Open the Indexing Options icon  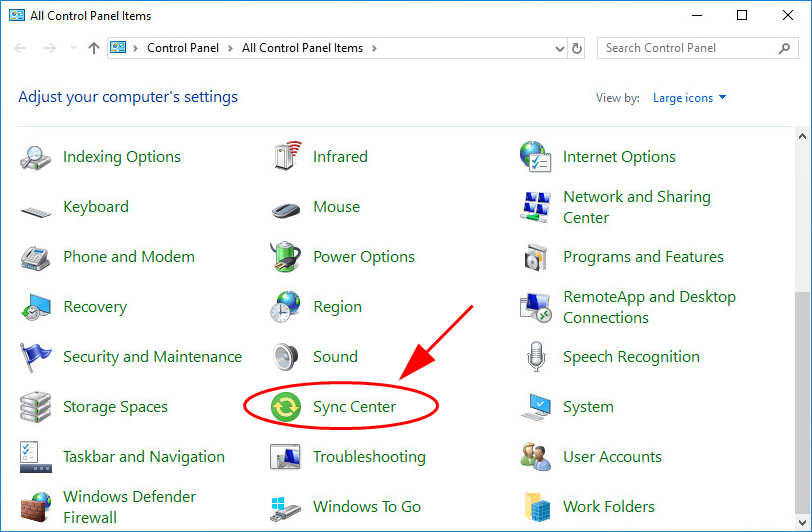pyautogui.click(x=35, y=157)
